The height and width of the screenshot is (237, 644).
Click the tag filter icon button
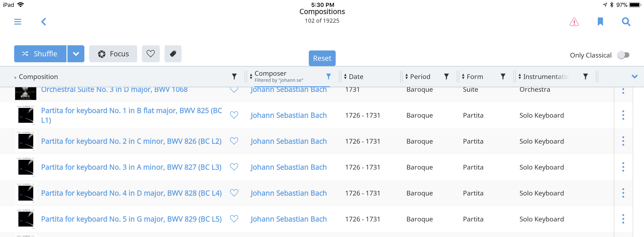point(173,54)
